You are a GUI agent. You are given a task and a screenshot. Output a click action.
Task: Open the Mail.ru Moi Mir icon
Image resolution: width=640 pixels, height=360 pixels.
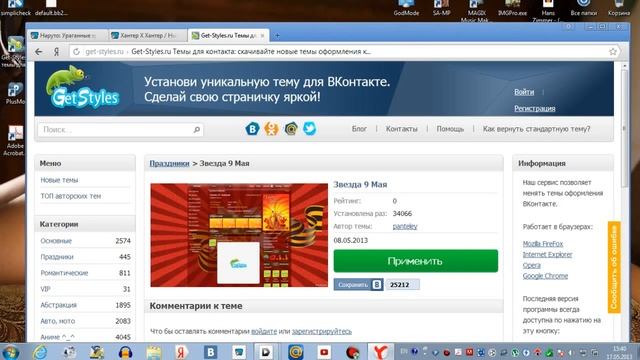pyautogui.click(x=291, y=129)
